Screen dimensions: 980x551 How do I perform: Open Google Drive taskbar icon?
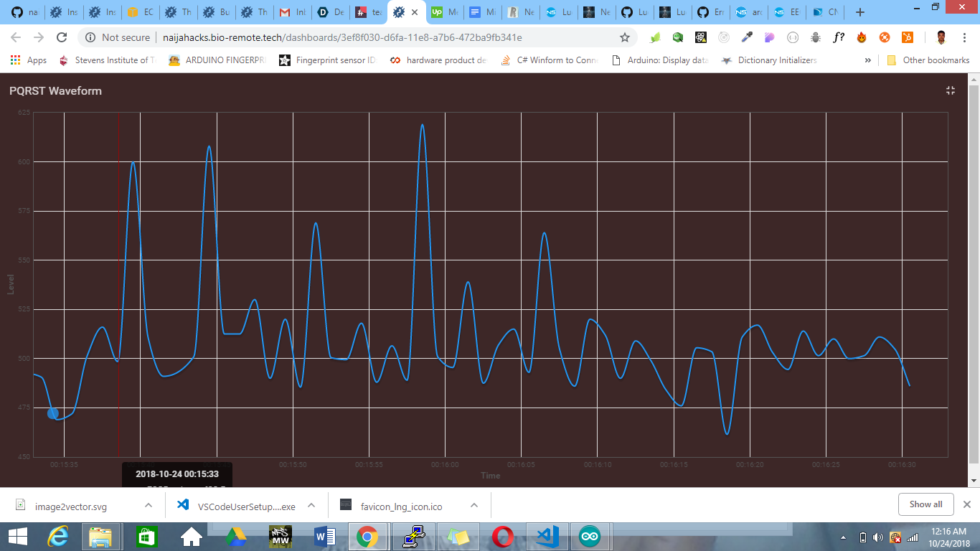point(236,536)
